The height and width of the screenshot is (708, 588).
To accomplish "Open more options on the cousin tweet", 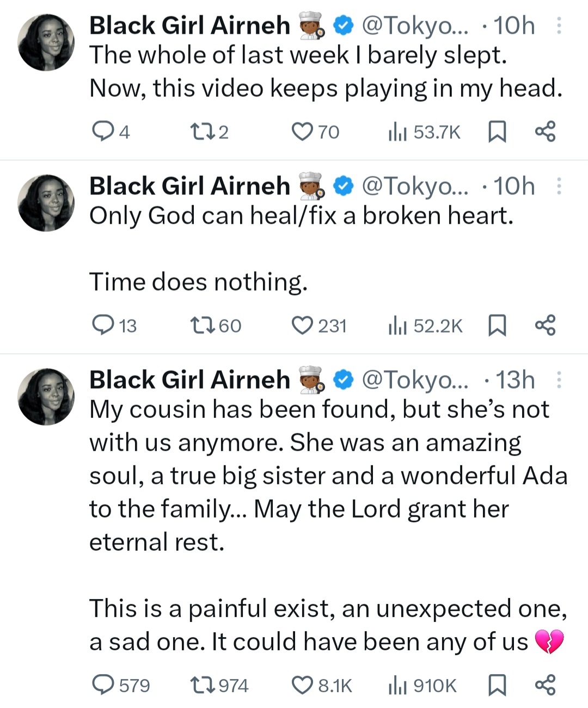I will click(559, 380).
